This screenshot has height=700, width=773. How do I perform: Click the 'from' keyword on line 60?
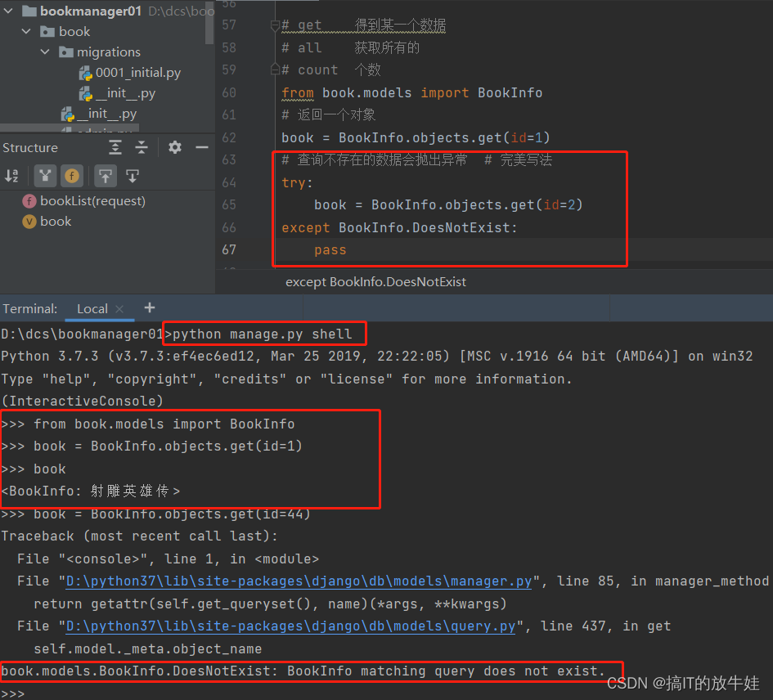click(298, 92)
